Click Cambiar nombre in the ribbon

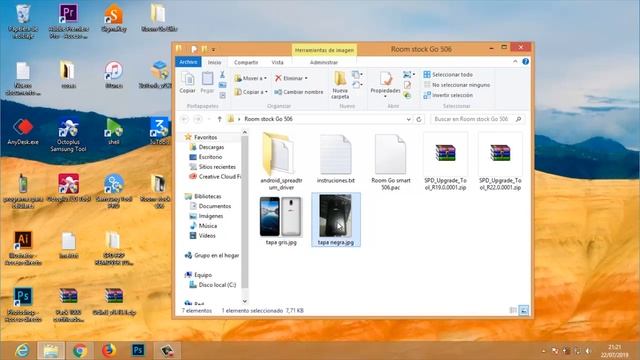[x=299, y=92]
